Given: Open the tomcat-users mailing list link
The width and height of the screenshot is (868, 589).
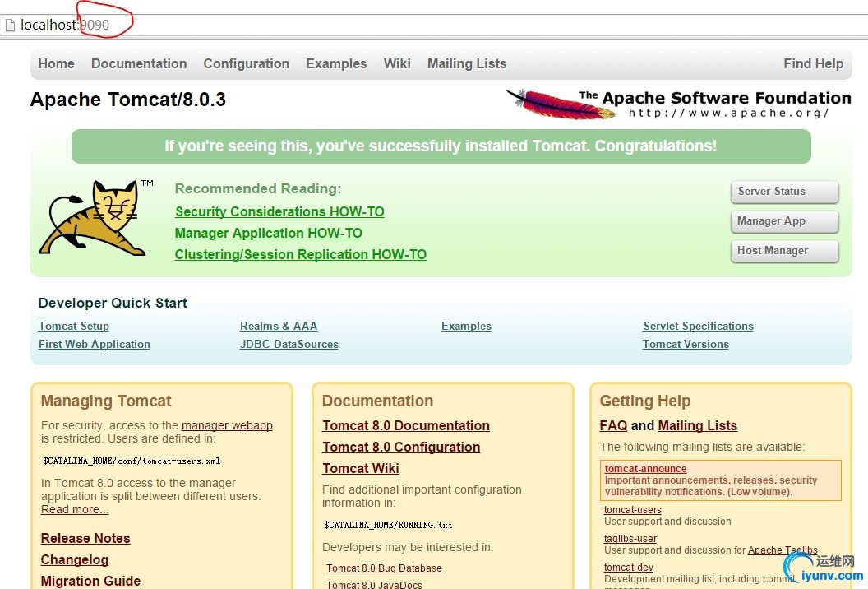Looking at the screenshot, I should tap(632, 510).
